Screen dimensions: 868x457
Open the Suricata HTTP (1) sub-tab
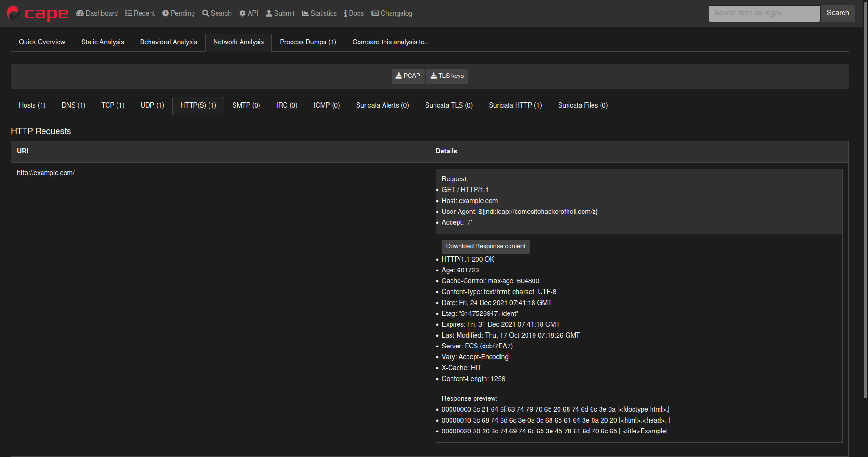[x=515, y=105]
